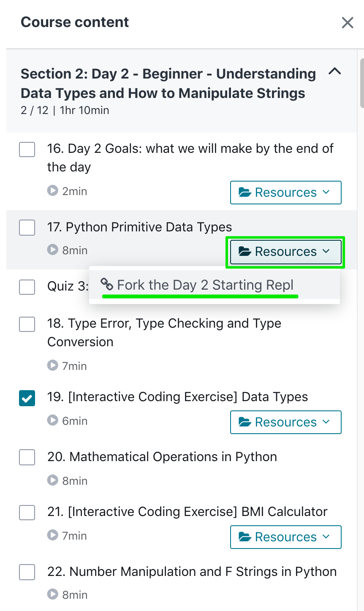Select Fork the Day 2 Starting Repl
364x611 pixels.
205,285
